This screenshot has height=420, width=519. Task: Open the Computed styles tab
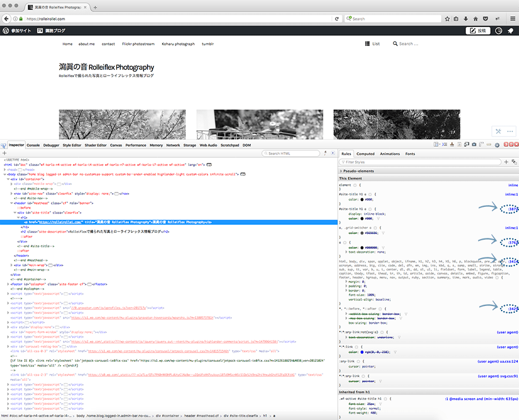click(365, 154)
